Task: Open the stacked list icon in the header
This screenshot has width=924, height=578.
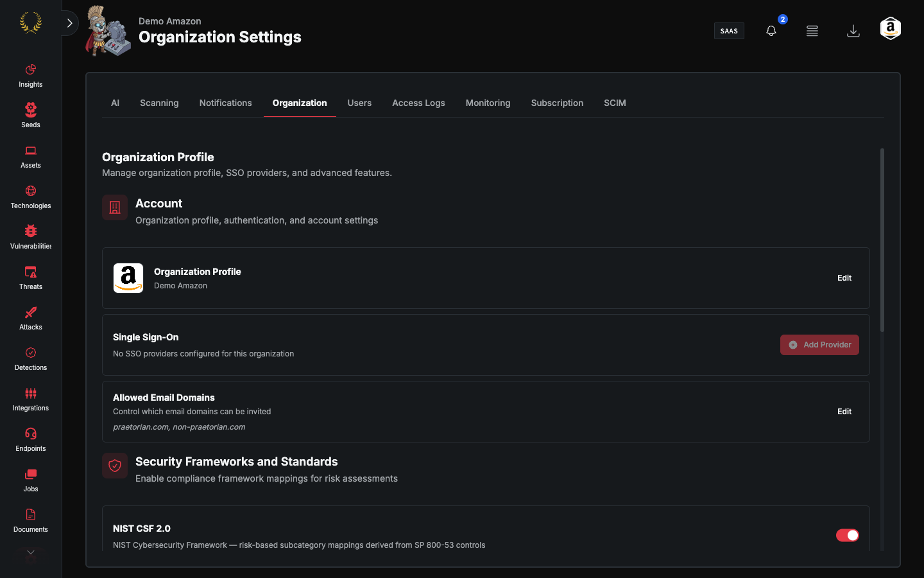Action: 812,31
